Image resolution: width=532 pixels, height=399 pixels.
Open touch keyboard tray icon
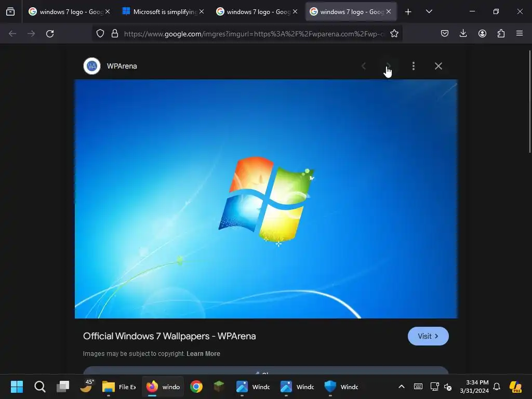418,387
